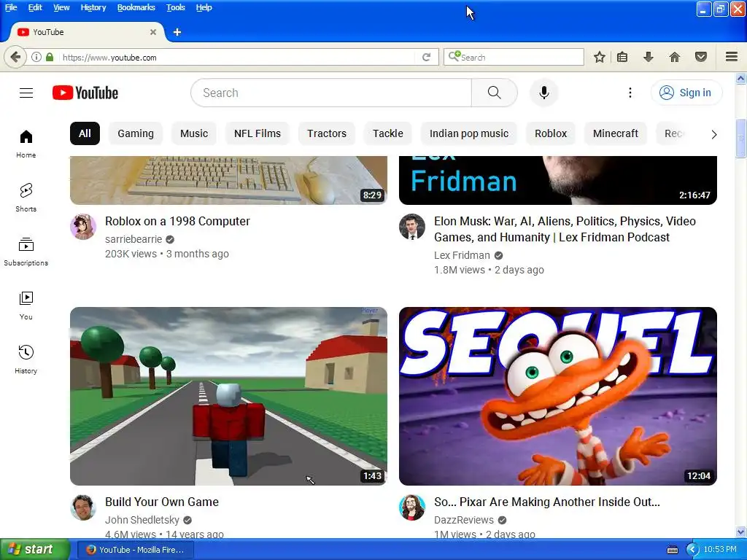This screenshot has height=560, width=747.
Task: Open a new tab with plus button
Action: pyautogui.click(x=177, y=32)
